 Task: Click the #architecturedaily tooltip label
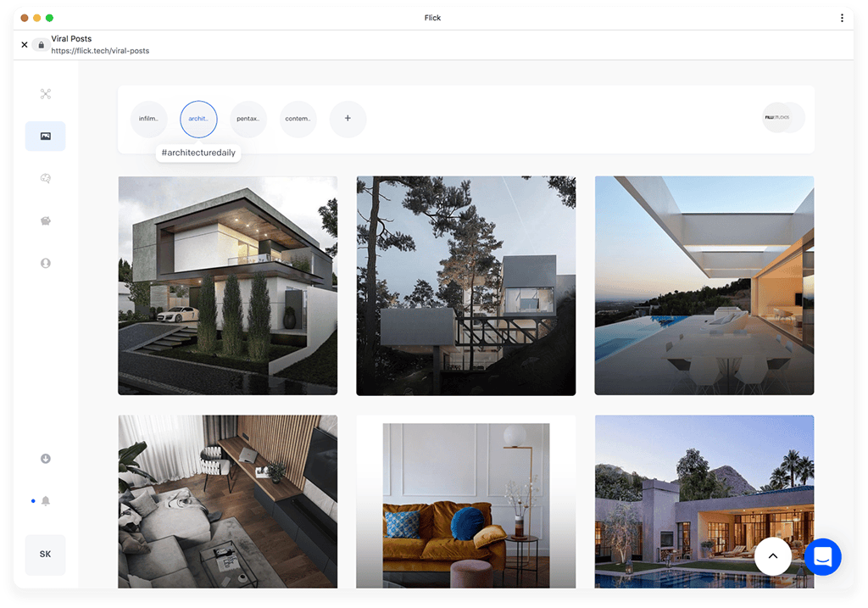[198, 153]
